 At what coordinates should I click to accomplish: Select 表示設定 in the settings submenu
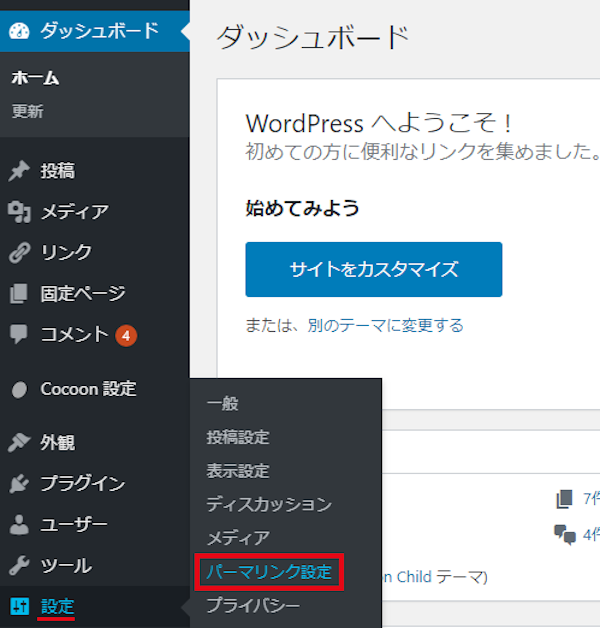point(238,471)
